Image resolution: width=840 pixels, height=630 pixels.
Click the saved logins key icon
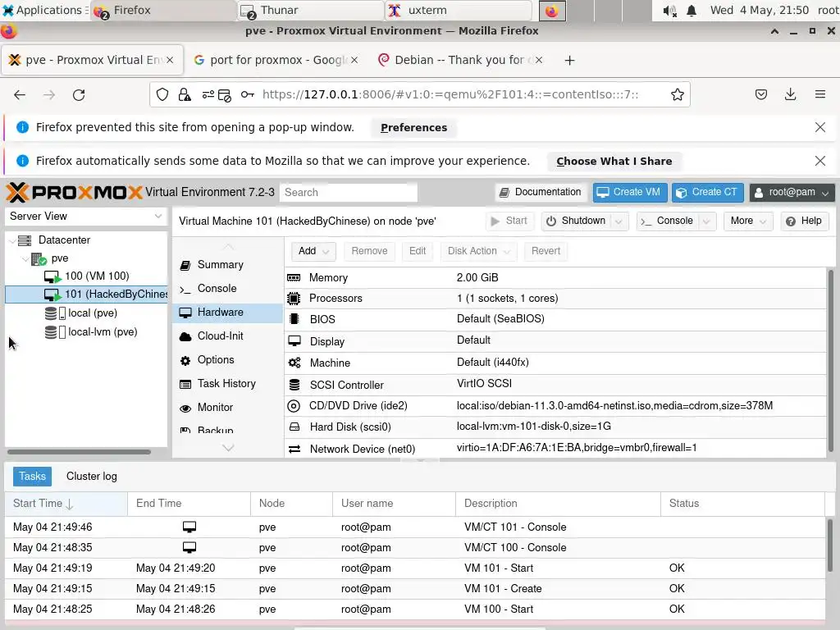coord(247,95)
